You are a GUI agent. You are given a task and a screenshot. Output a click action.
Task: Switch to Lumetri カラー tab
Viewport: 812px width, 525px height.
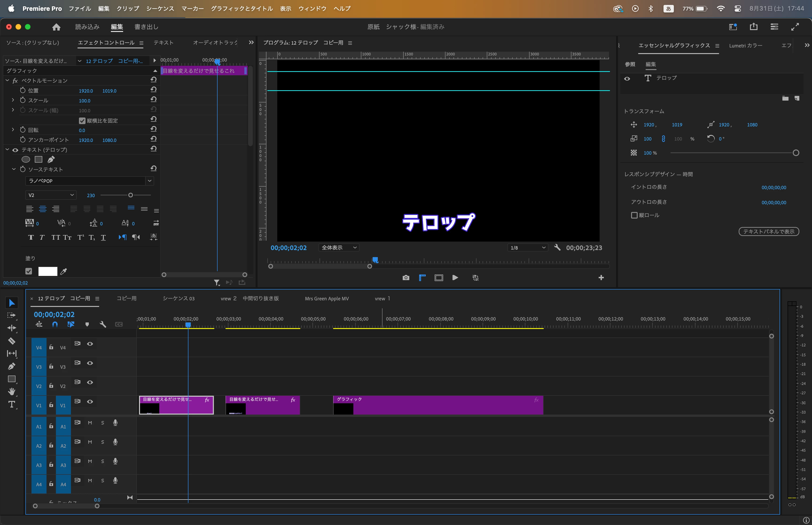coord(745,46)
